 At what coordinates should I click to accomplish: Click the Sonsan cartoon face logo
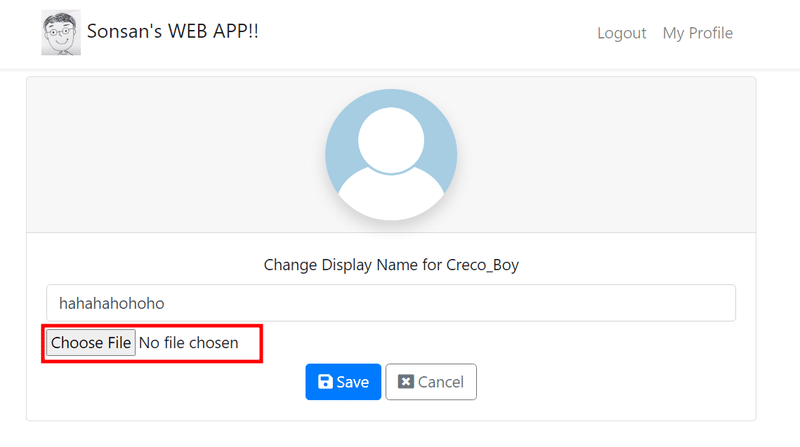click(61, 32)
